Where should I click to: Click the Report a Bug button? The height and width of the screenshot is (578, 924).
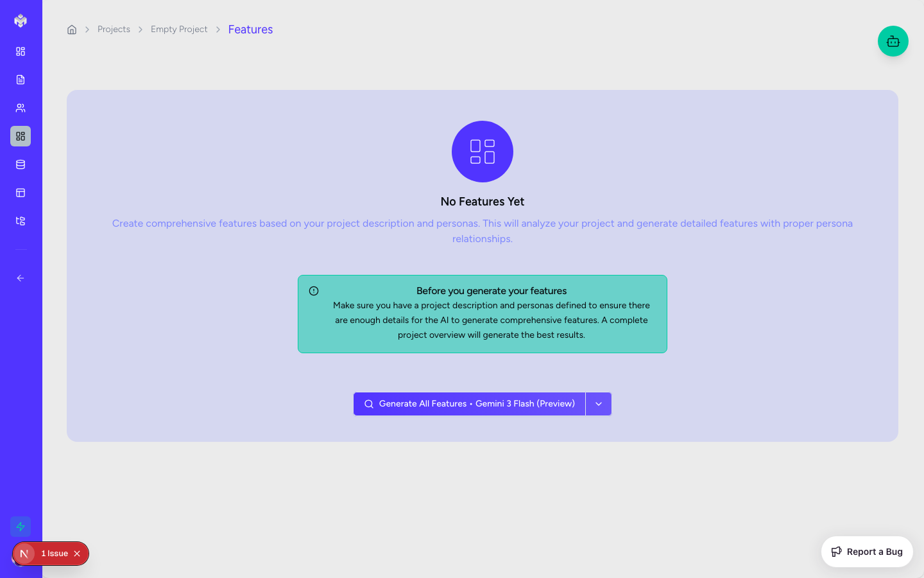click(867, 552)
